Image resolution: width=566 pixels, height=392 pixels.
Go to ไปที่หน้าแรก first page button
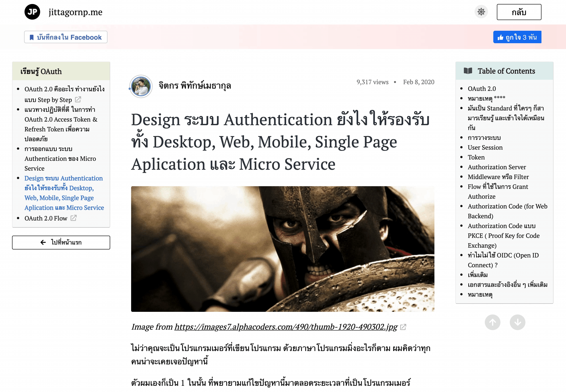point(61,242)
